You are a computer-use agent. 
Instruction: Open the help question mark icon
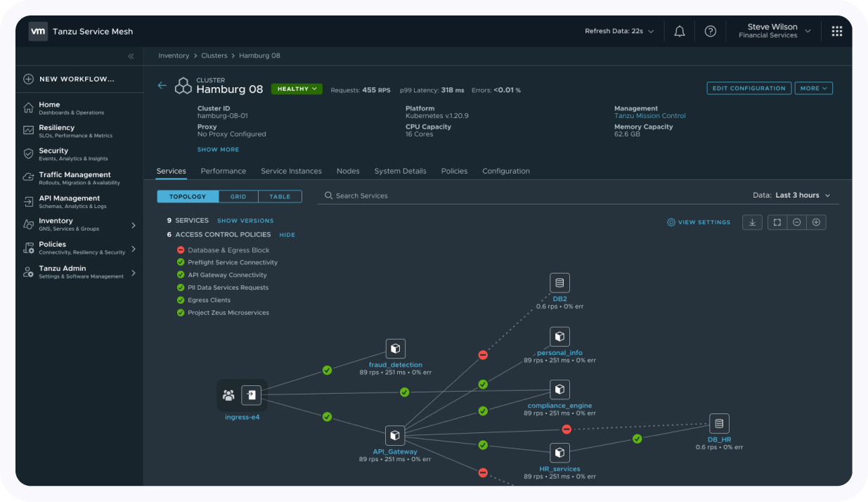[711, 31]
